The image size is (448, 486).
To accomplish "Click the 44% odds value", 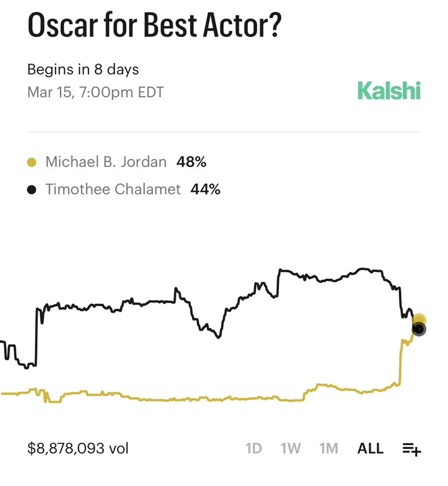I will pyautogui.click(x=205, y=189).
